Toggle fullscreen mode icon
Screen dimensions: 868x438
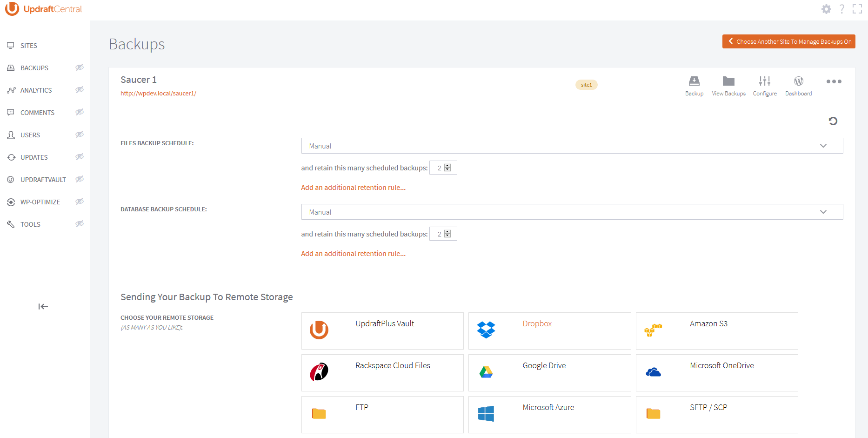pos(857,9)
